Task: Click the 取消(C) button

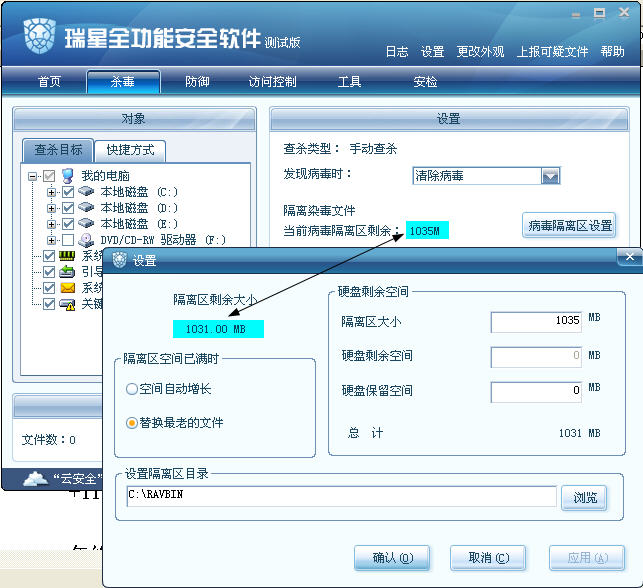Action: pyautogui.click(x=488, y=558)
